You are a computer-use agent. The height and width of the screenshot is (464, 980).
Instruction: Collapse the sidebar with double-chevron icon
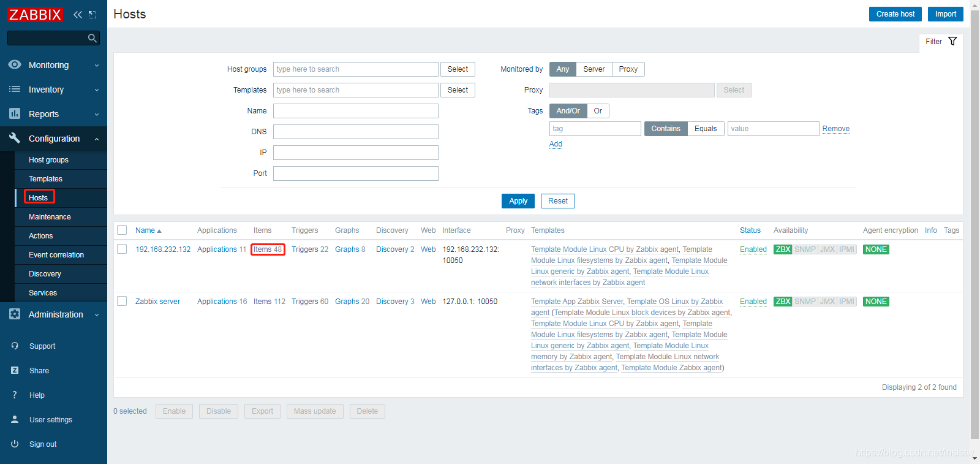coord(78,14)
